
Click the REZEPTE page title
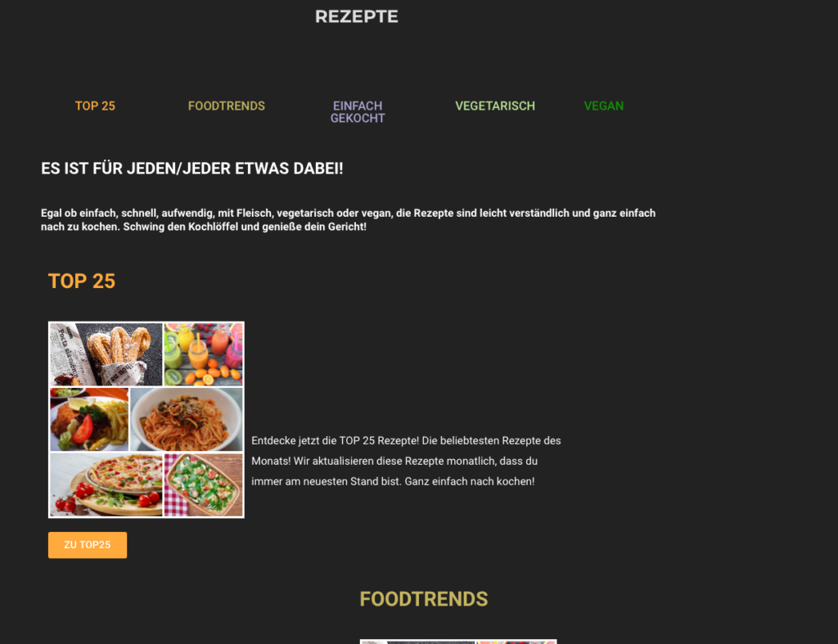[357, 16]
